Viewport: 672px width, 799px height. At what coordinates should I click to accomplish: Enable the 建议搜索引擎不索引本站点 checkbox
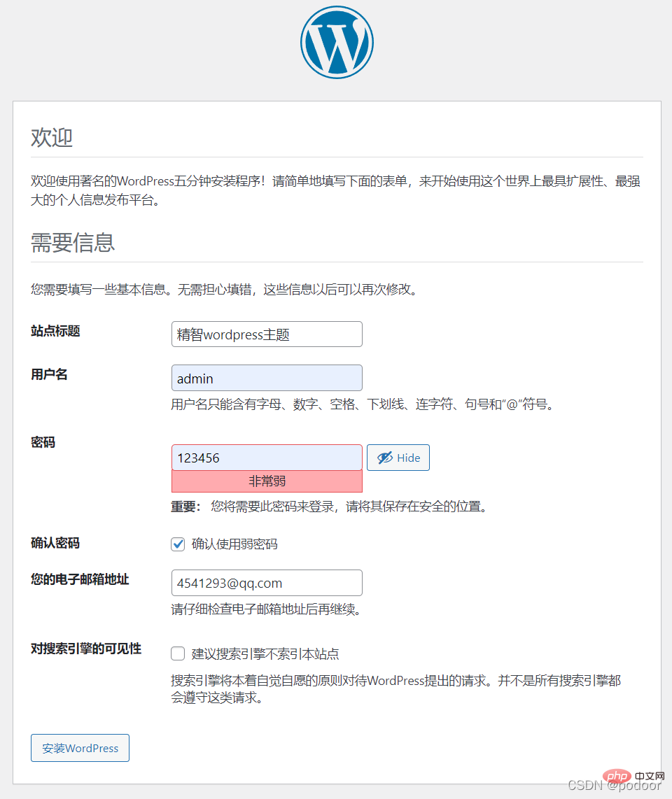click(x=178, y=653)
